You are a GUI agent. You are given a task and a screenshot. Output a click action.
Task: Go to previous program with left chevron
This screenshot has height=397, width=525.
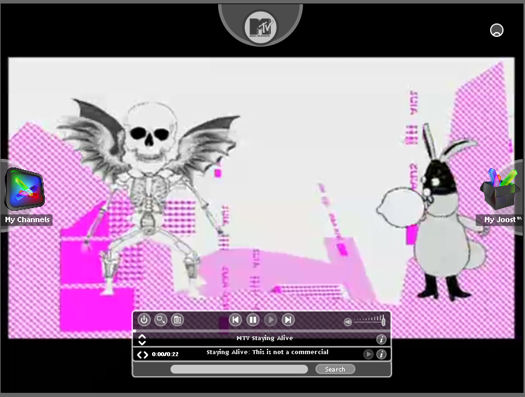pyautogui.click(x=139, y=354)
